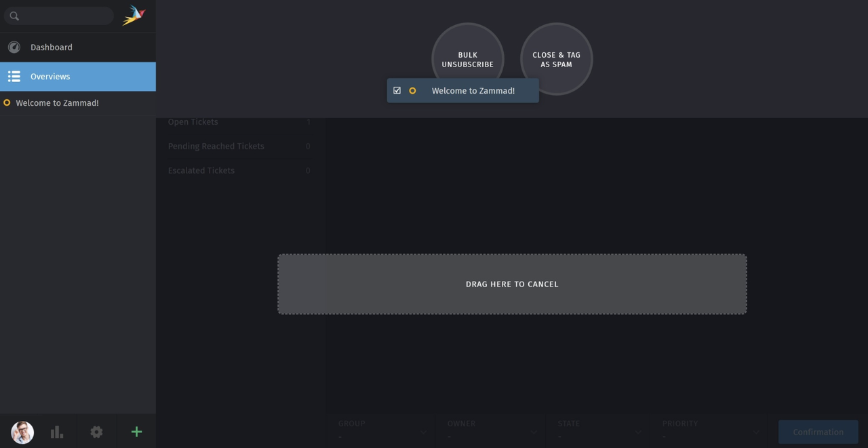Open admin settings via the gear icon
868x448 pixels.
(96, 432)
